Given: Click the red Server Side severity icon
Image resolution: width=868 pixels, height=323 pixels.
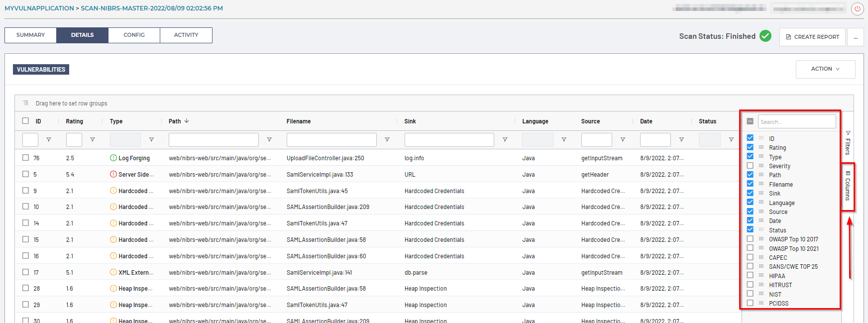Looking at the screenshot, I should tap(113, 174).
